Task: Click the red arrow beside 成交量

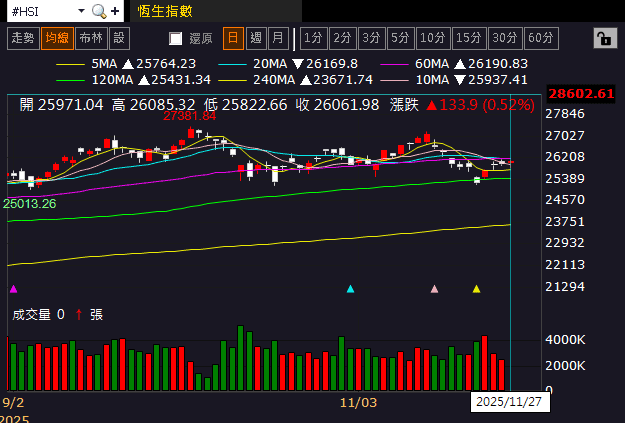Action: pyautogui.click(x=78, y=314)
